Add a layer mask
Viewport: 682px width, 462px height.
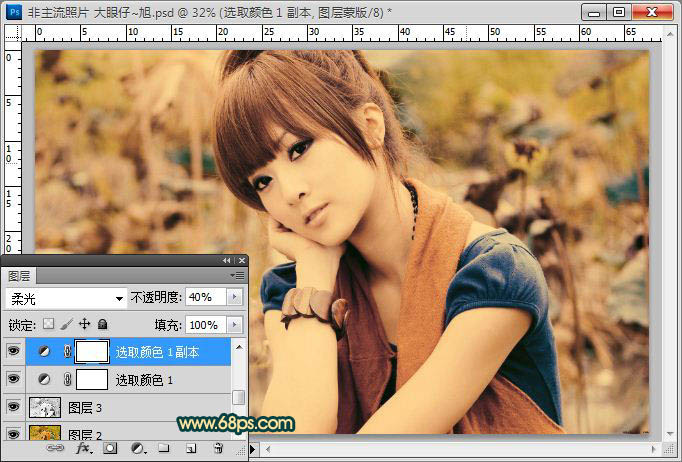[x=110, y=449]
